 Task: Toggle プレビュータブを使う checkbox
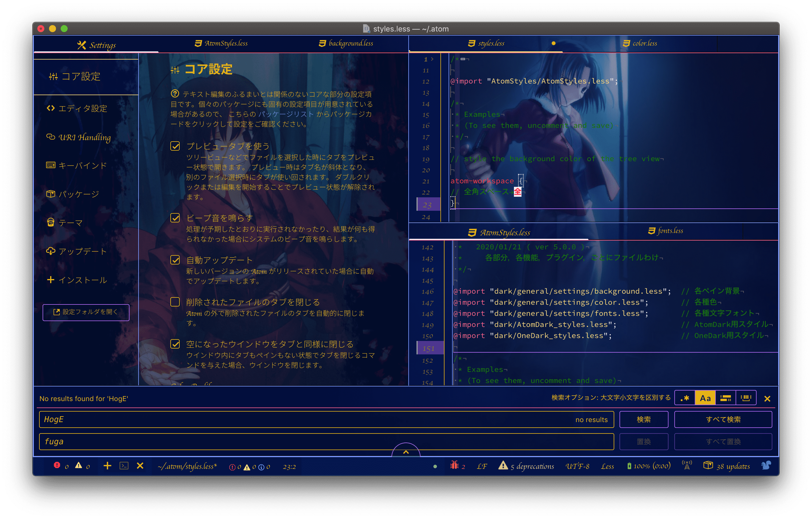tap(175, 146)
